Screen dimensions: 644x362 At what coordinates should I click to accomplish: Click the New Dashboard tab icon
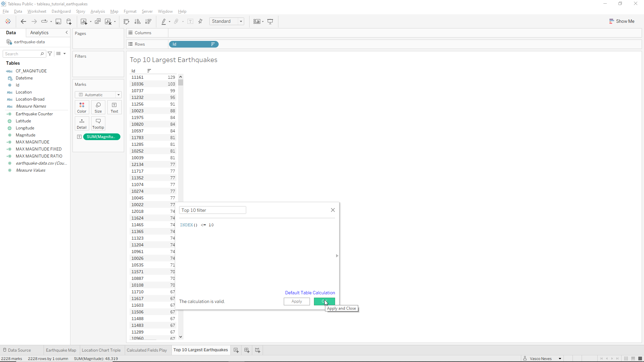point(247,350)
